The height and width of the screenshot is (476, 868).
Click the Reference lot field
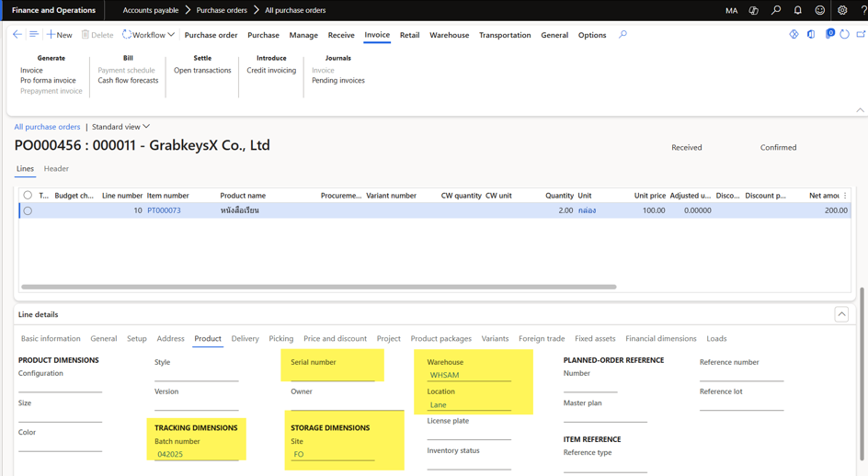742,404
